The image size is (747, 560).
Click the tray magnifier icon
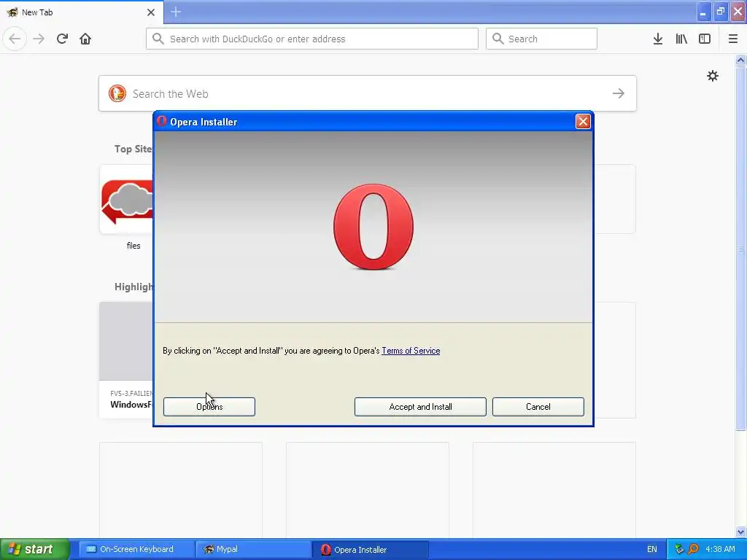click(693, 549)
